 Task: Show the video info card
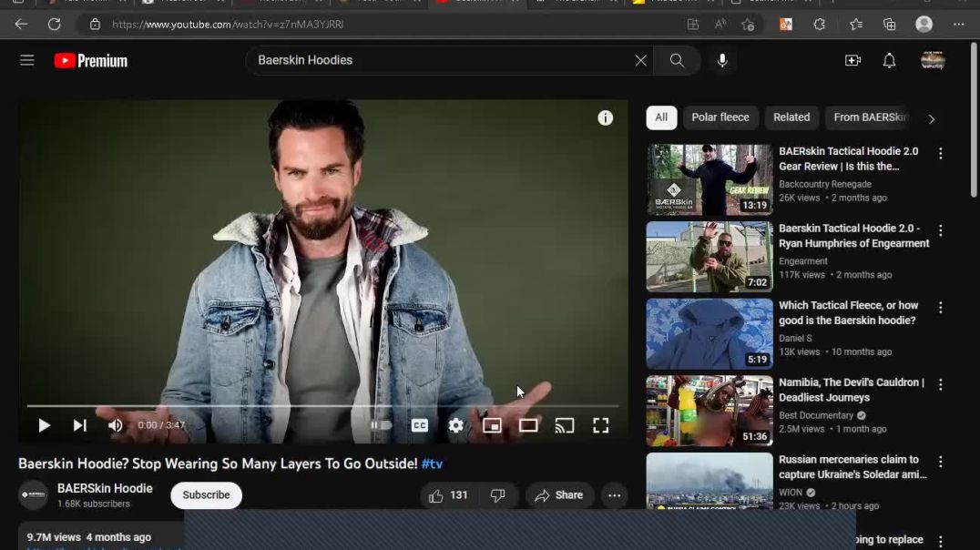coord(605,118)
